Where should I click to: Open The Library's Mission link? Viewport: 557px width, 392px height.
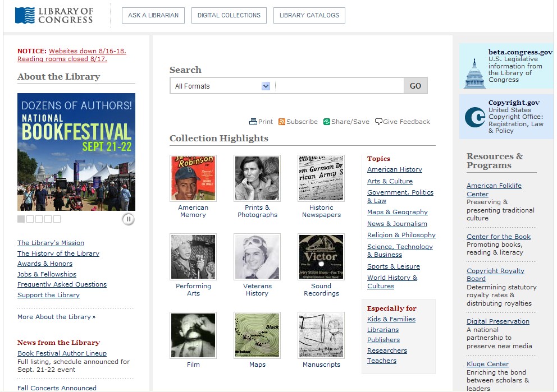pos(51,243)
